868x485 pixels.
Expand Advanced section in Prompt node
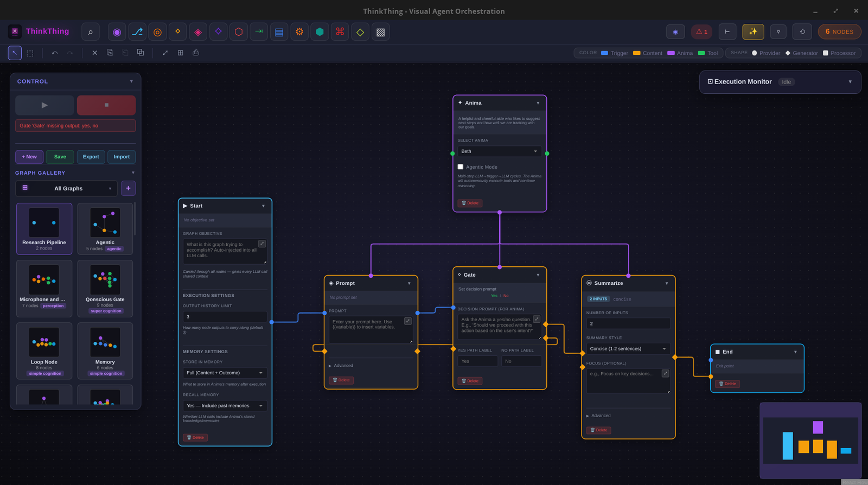[341, 366]
